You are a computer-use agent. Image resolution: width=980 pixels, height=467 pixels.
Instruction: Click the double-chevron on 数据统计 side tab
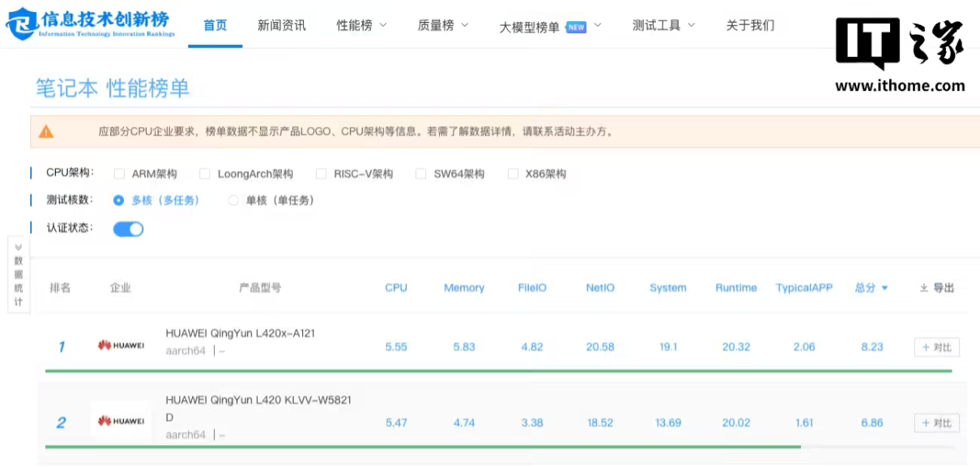click(x=18, y=247)
